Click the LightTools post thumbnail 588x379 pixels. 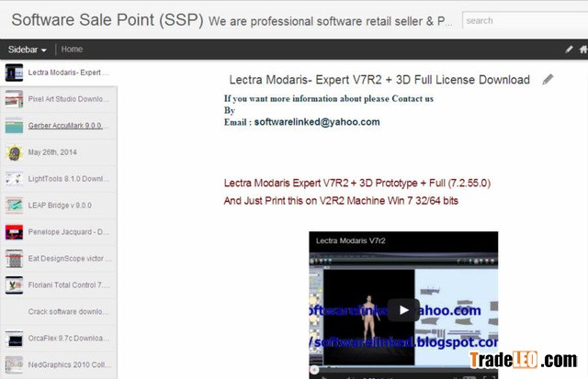pyautogui.click(x=15, y=179)
